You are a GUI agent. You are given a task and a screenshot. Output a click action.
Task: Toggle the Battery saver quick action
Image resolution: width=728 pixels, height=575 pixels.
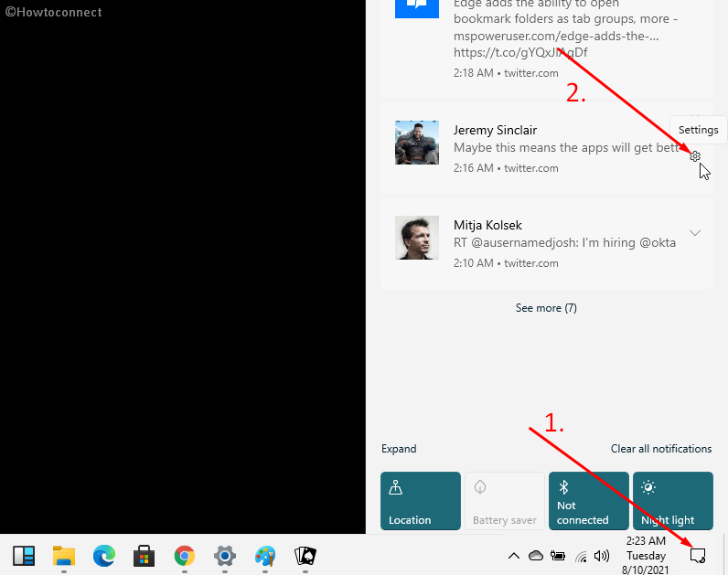coord(505,501)
